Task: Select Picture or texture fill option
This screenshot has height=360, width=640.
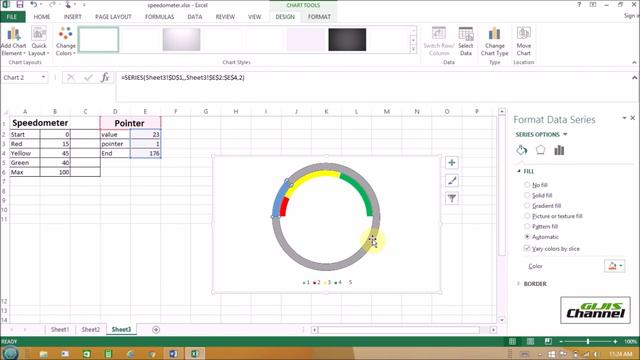Action: [x=527, y=216]
